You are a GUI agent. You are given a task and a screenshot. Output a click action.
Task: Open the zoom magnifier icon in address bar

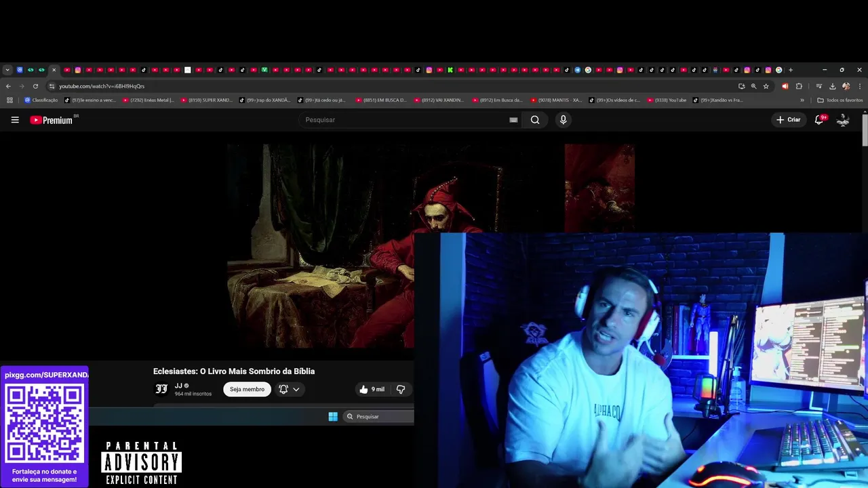point(753,86)
